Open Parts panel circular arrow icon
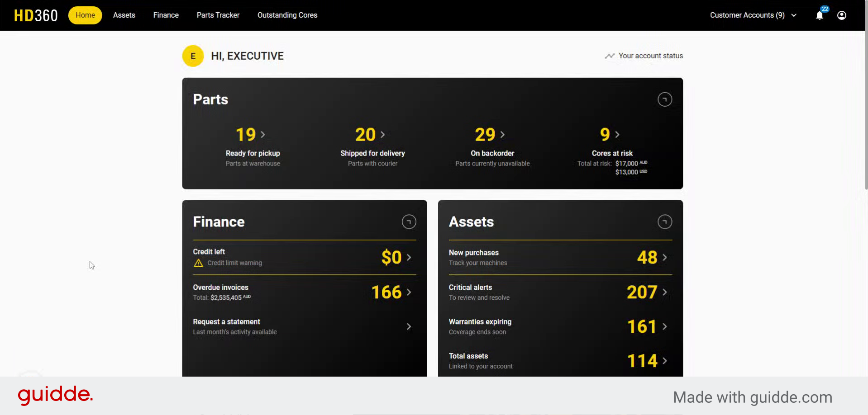This screenshot has height=415, width=868. point(664,99)
